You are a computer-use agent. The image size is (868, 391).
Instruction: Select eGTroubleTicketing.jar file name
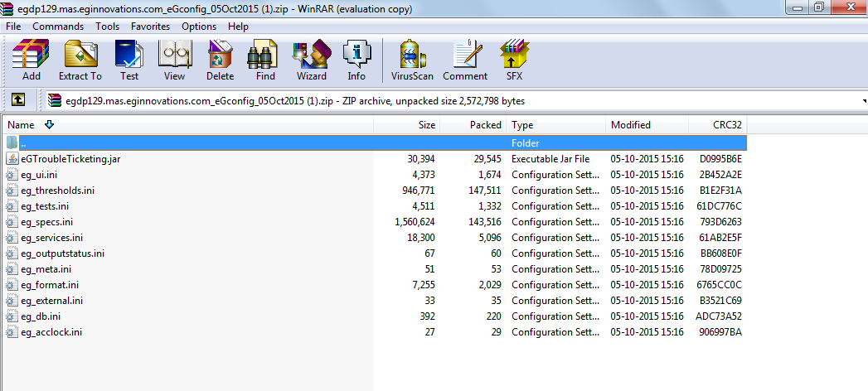[70, 159]
